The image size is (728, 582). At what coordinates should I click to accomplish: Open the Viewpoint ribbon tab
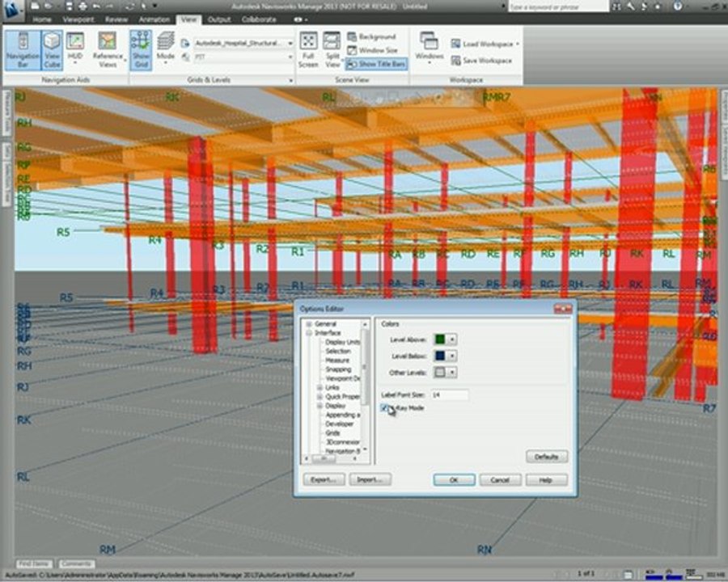pos(78,19)
